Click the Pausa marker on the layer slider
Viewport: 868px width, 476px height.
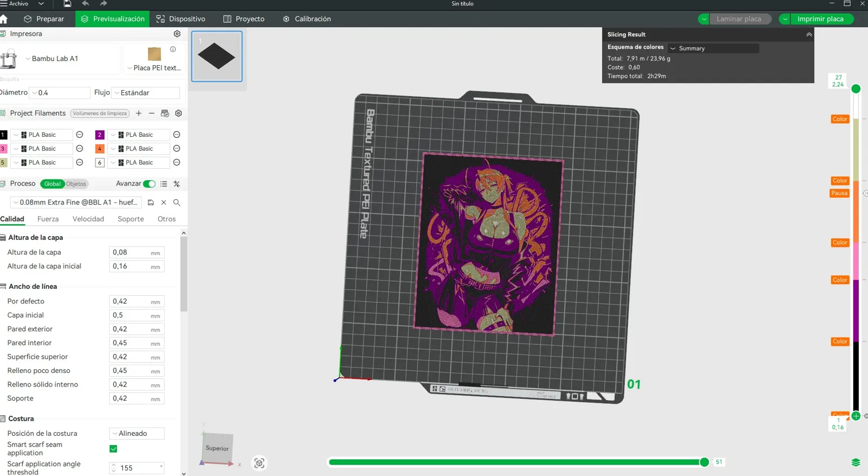(839, 193)
